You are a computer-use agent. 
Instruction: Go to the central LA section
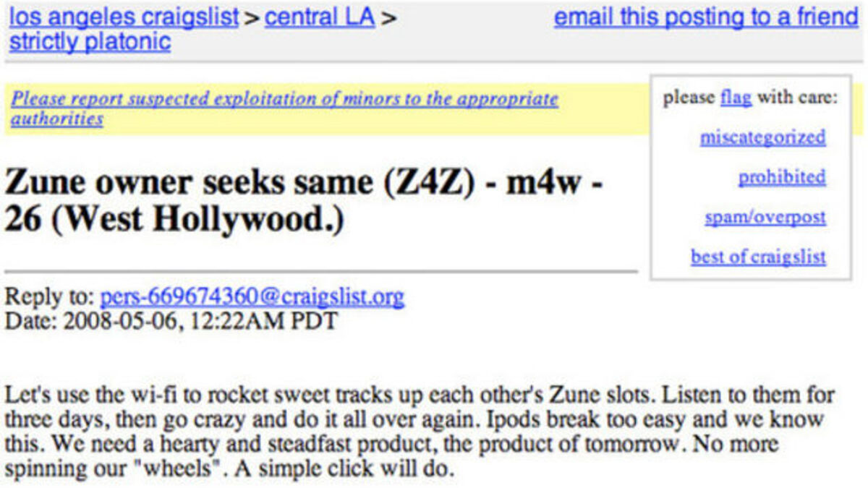point(320,17)
